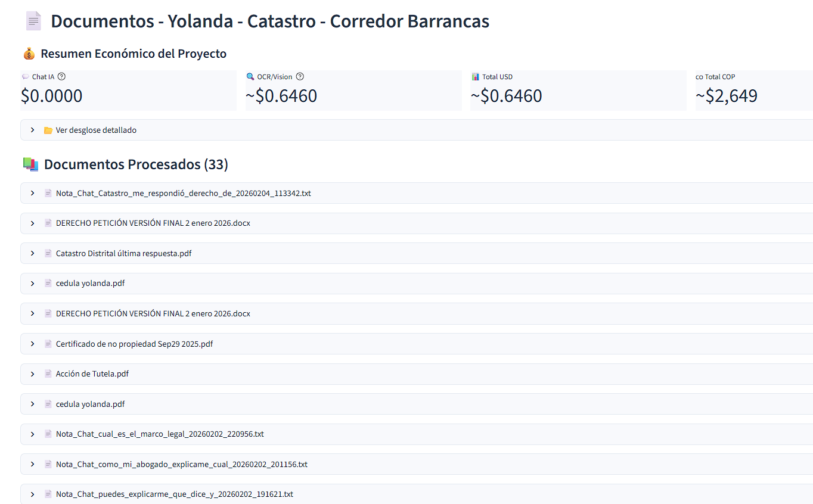The image size is (813, 504).
Task: Expand Nota_Chat_Catastro_me_respondió document row
Action: point(33,193)
